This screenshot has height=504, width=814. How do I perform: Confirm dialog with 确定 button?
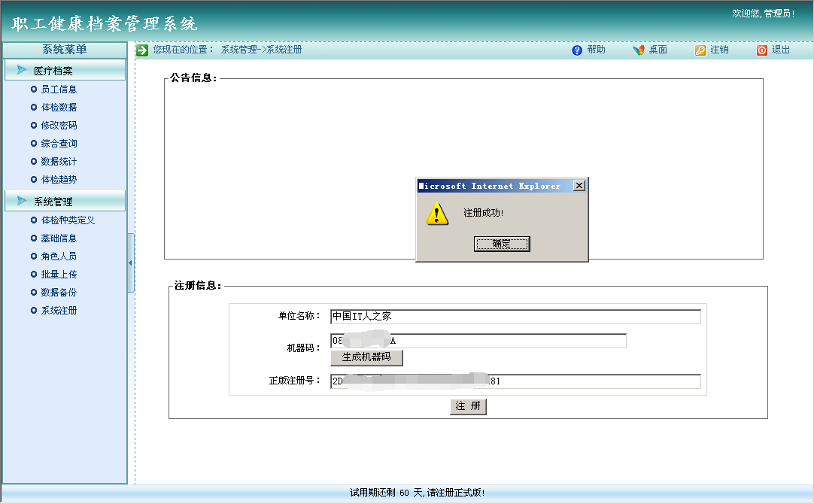tap(502, 244)
